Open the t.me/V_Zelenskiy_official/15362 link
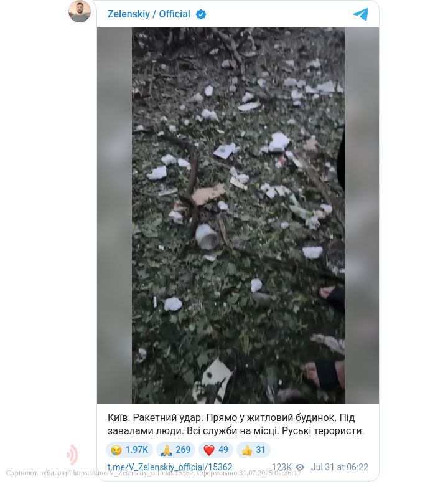 [170, 467]
